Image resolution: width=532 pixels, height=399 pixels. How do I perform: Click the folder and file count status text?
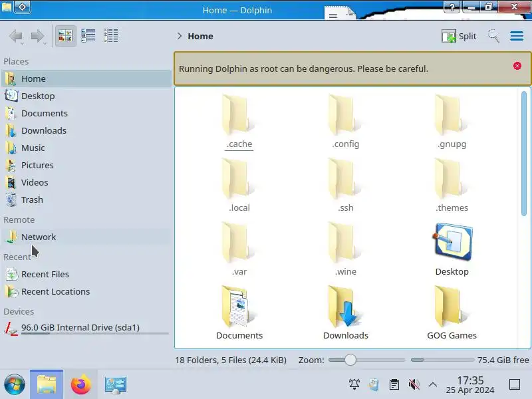231,360
